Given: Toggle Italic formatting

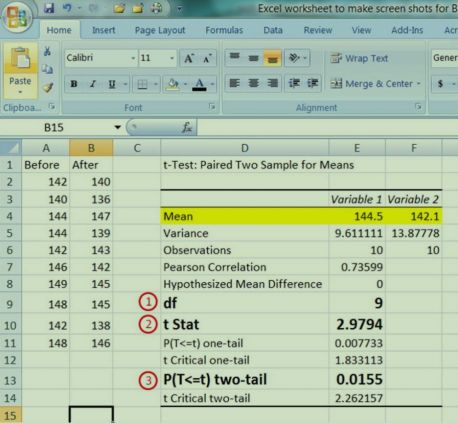Looking at the screenshot, I should 93,84.
